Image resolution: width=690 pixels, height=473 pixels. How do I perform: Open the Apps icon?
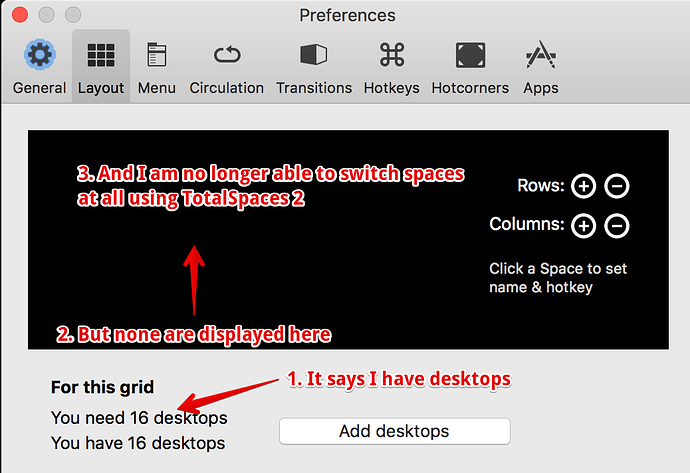[541, 55]
